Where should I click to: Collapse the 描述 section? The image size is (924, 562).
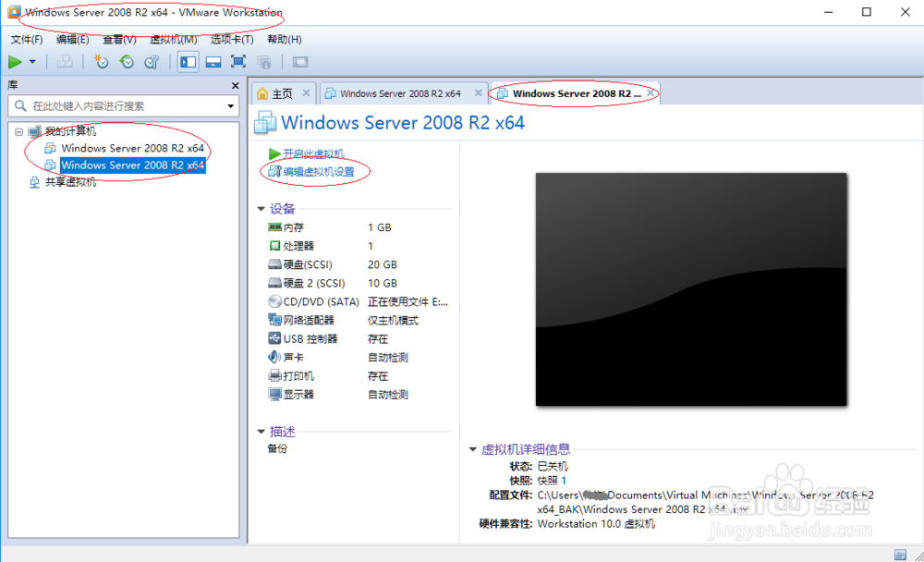click(261, 432)
